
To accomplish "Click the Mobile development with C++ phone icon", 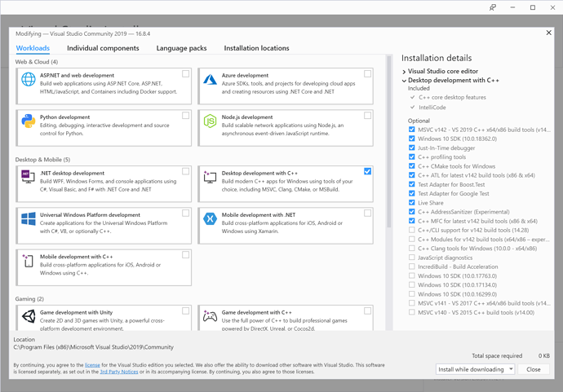I will (28, 261).
